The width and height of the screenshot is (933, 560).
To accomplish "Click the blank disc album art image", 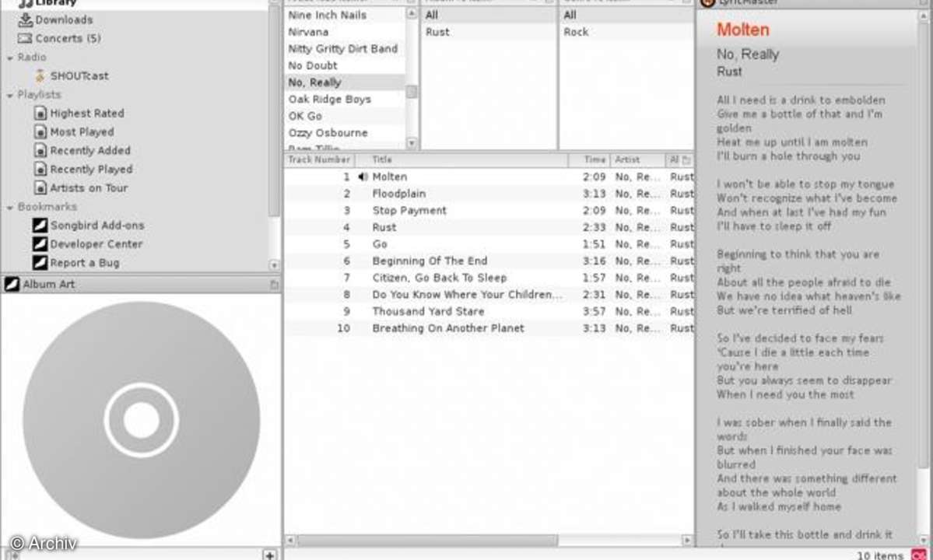I will tap(142, 420).
